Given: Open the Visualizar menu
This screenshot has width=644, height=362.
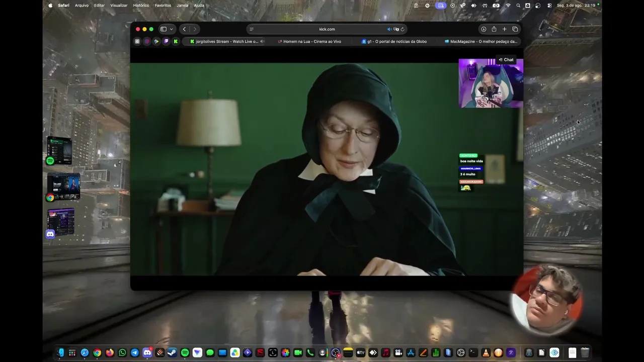Looking at the screenshot, I should (119, 6).
